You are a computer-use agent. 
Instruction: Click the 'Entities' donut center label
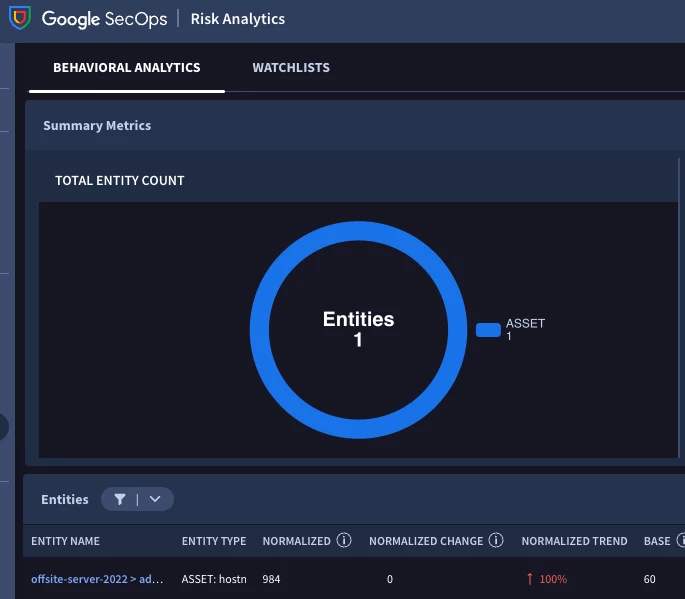click(x=358, y=319)
